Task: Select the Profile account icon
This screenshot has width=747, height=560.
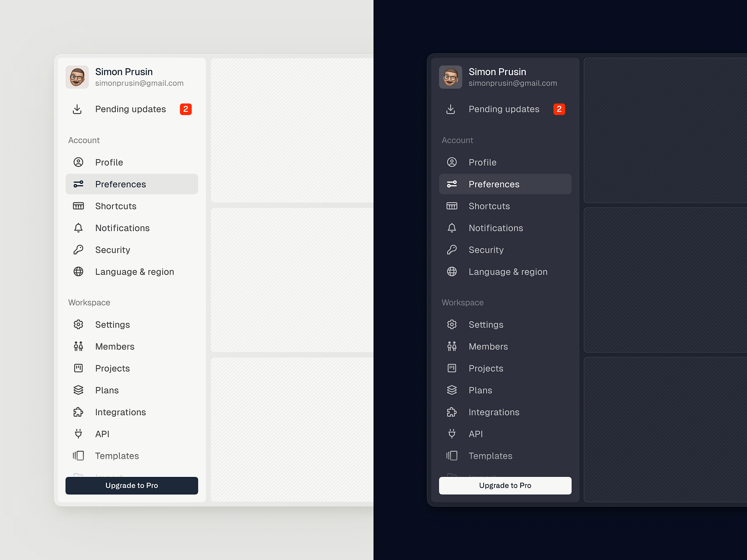Action: [78, 162]
